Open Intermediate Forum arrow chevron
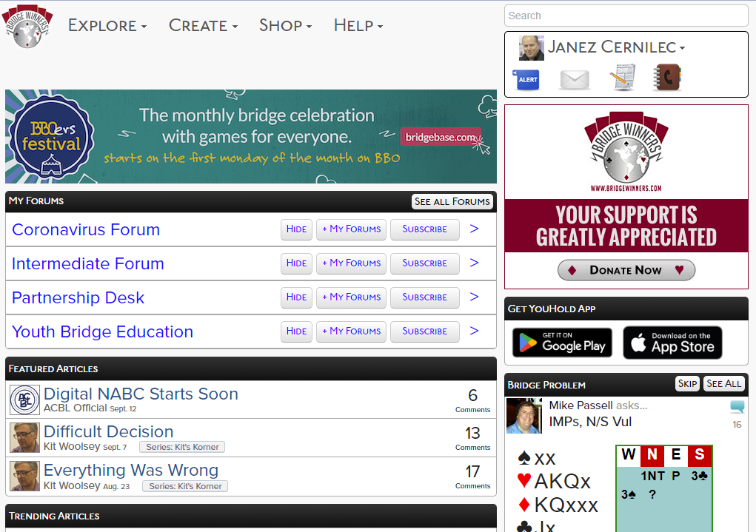This screenshot has width=756, height=532. 474,263
